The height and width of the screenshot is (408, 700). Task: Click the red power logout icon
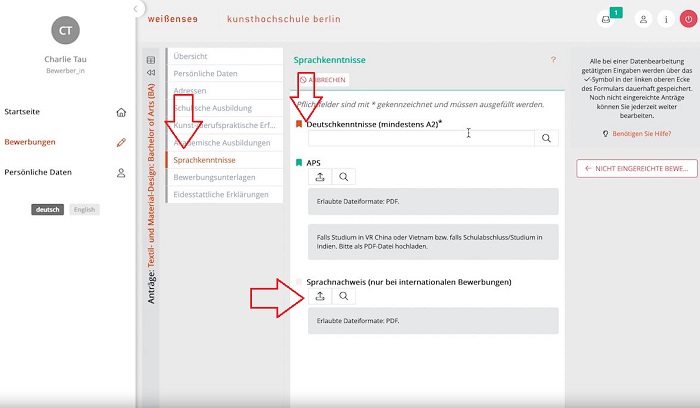[688, 19]
